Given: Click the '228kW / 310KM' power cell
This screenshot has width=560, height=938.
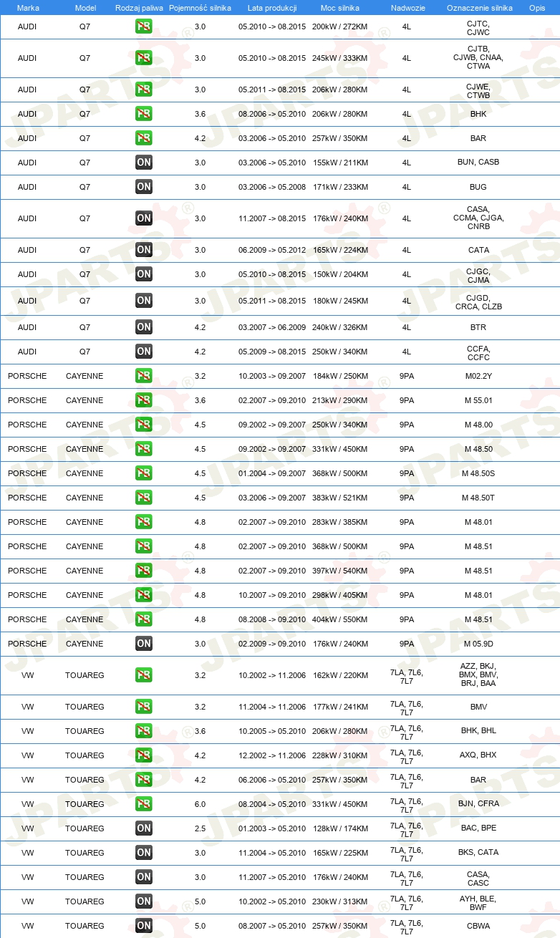Looking at the screenshot, I should pyautogui.click(x=340, y=755).
